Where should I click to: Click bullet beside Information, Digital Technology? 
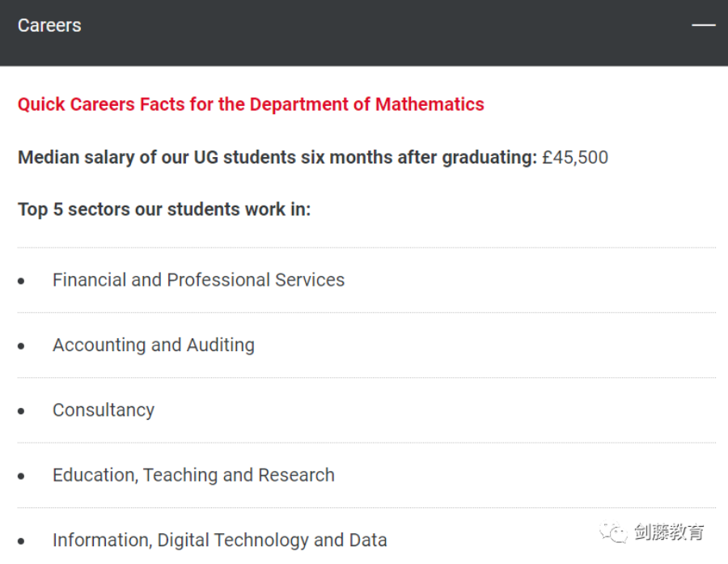pos(22,541)
